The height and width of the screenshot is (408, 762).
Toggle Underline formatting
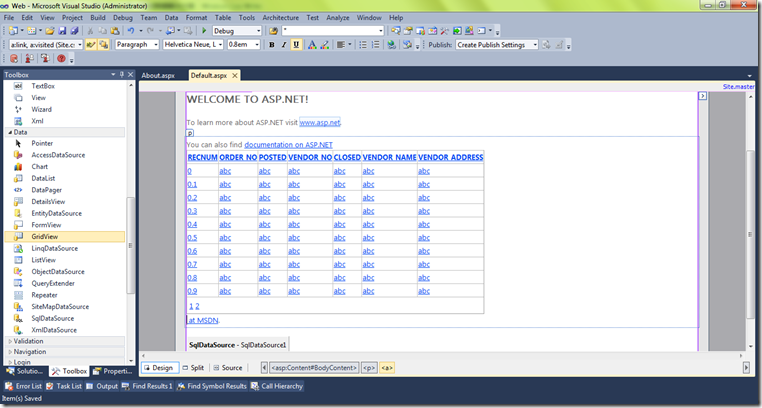(296, 45)
